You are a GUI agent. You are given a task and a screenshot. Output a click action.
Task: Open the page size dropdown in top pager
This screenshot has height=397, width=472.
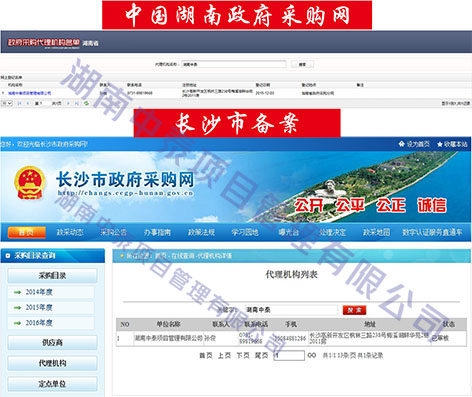click(7, 103)
